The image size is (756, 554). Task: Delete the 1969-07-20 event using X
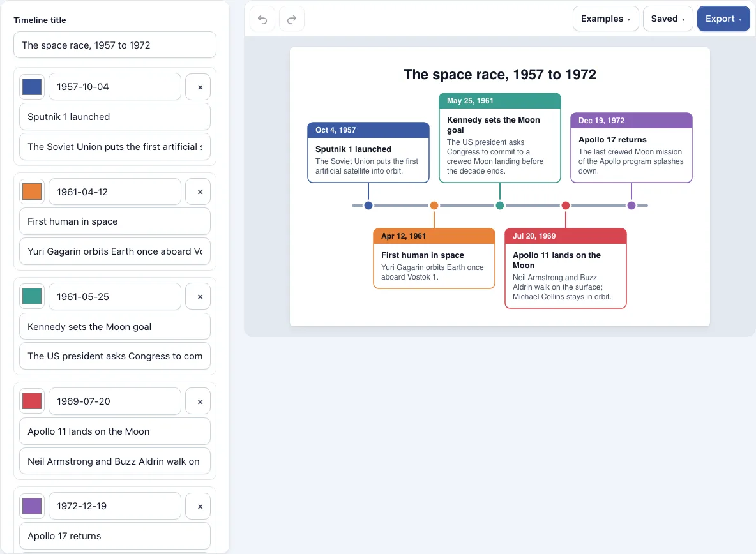pyautogui.click(x=198, y=401)
